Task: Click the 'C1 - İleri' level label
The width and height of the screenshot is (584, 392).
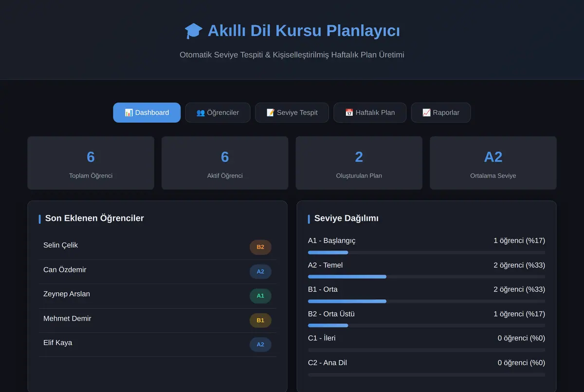Action: point(322,338)
